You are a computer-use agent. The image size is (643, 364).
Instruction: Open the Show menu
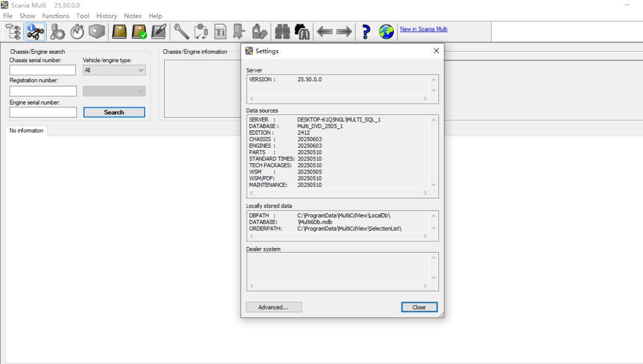coord(27,16)
